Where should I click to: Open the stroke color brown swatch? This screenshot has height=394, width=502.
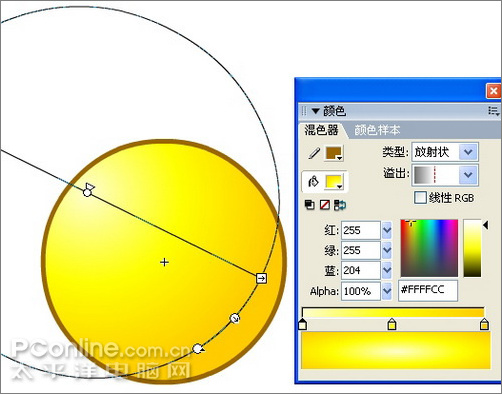[x=334, y=153]
